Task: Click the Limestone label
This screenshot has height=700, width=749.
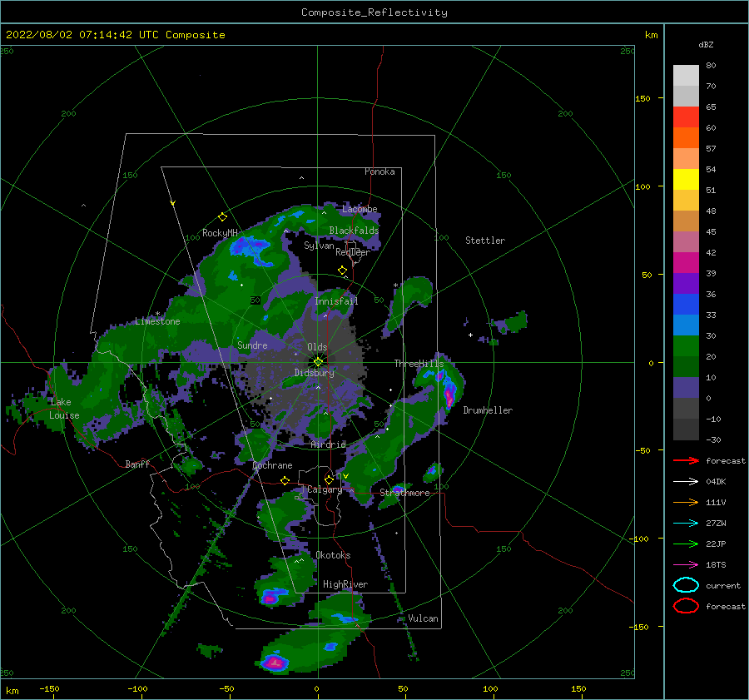Action: pyautogui.click(x=157, y=321)
